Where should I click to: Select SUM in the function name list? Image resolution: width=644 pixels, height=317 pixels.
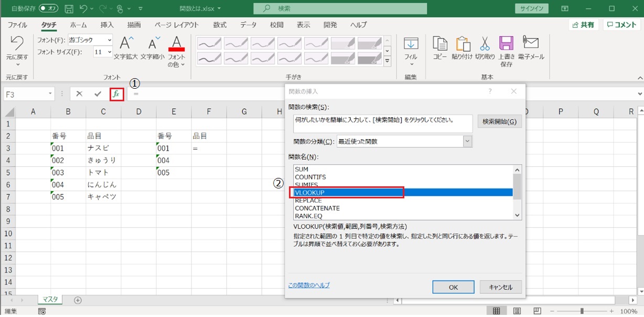302,170
